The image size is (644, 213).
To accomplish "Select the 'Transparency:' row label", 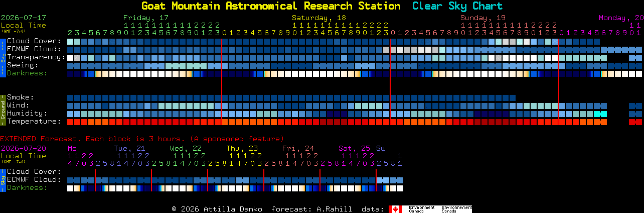I will (x=37, y=57).
